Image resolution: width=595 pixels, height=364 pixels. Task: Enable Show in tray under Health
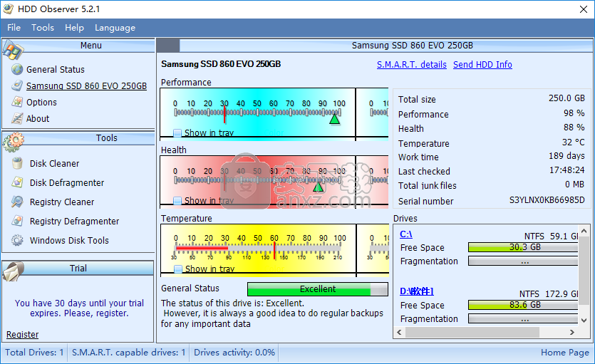[177, 201]
